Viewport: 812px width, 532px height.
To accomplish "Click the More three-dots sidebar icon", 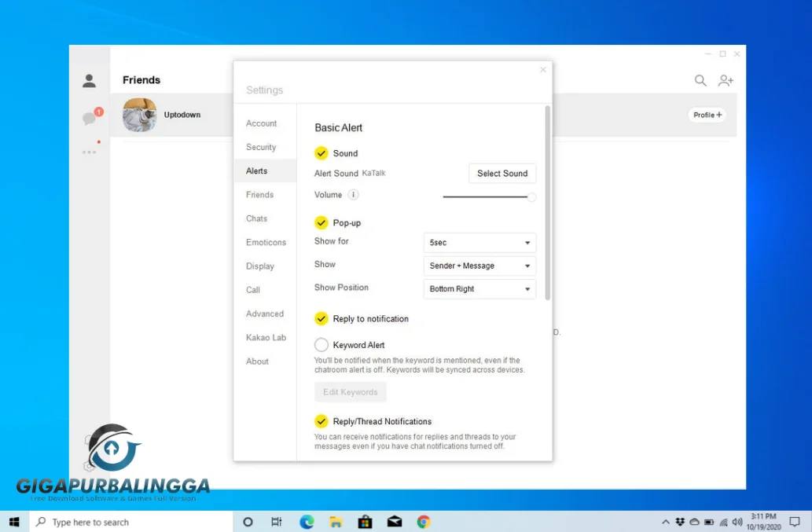I will coord(90,152).
